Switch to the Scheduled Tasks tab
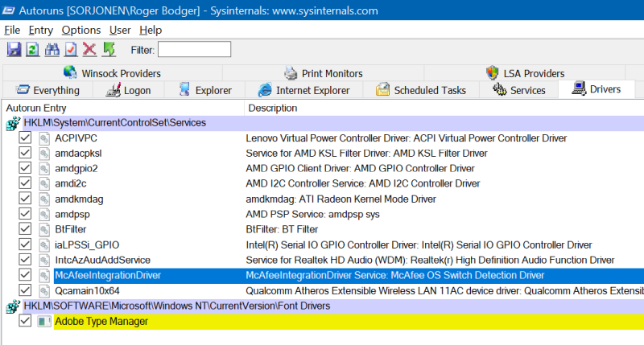 coord(420,90)
